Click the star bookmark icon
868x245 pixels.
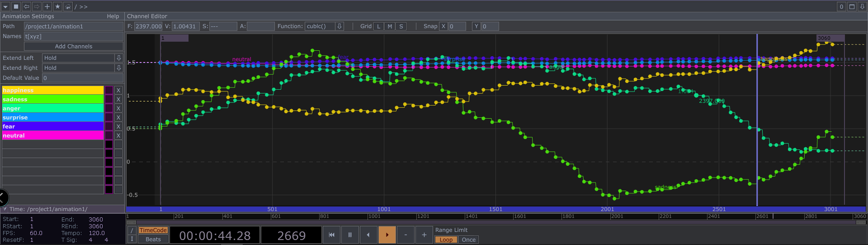[x=57, y=6]
